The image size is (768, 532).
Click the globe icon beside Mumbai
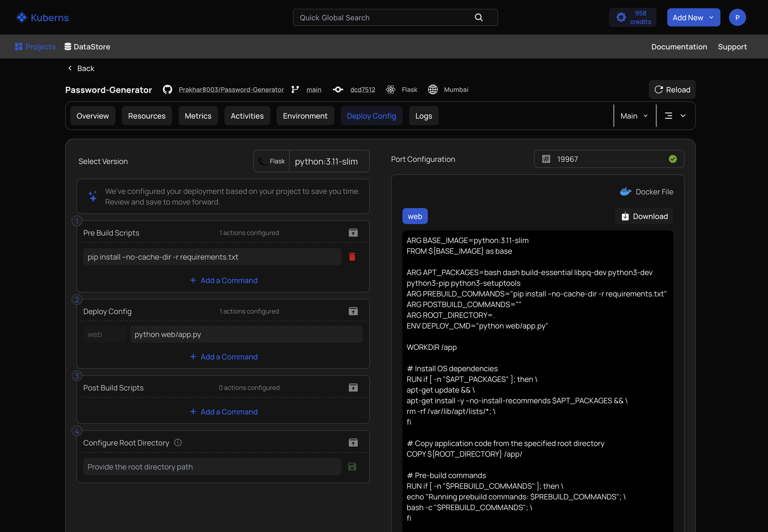pos(433,89)
